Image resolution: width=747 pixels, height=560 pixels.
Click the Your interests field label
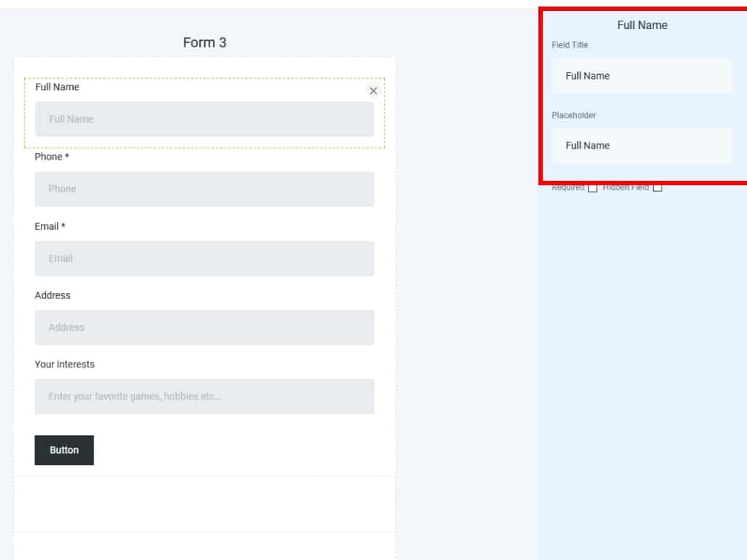tap(64, 364)
